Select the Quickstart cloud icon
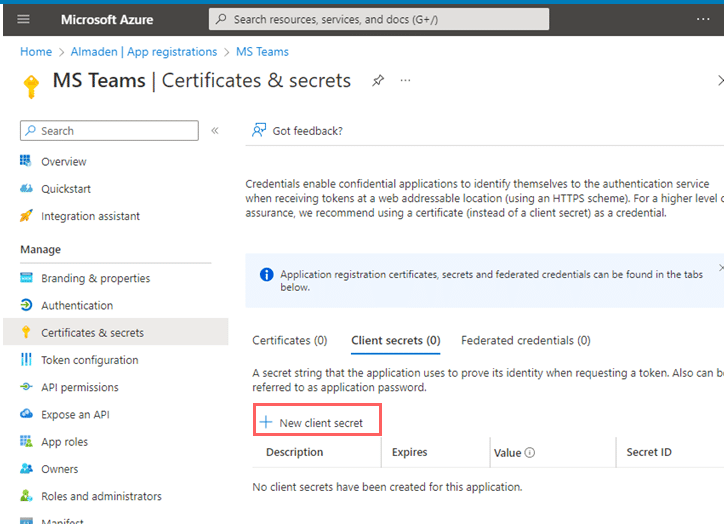724x524 pixels. pos(26,189)
